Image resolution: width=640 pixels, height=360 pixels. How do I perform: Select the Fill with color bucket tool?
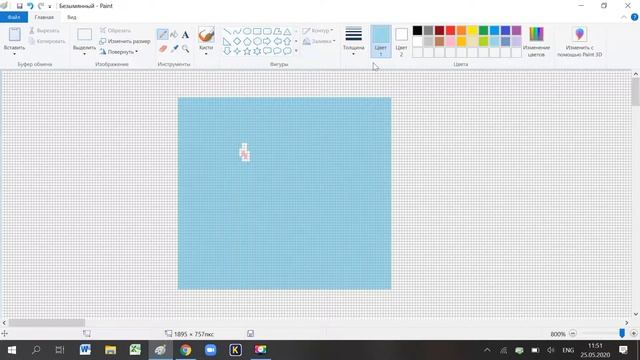click(x=174, y=34)
